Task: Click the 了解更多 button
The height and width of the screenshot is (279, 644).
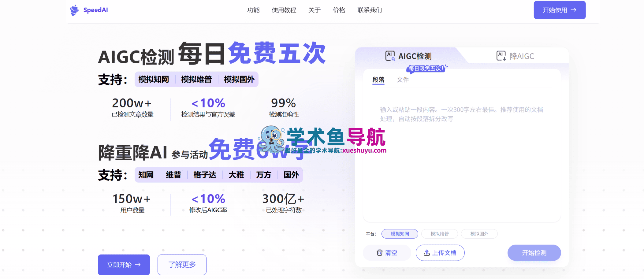Action: click(182, 265)
